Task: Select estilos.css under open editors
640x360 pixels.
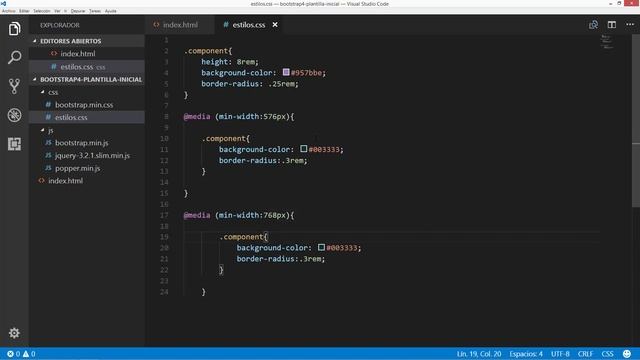Action: point(87,67)
